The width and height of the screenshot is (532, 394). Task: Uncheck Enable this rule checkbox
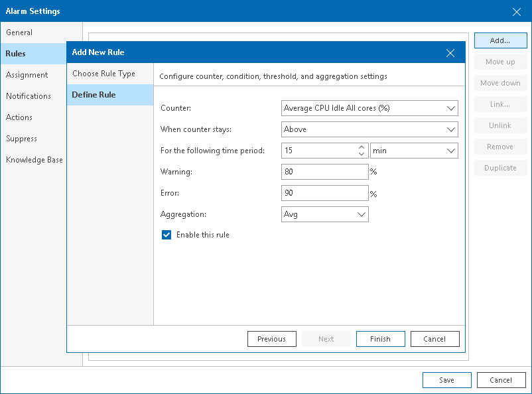tap(166, 235)
